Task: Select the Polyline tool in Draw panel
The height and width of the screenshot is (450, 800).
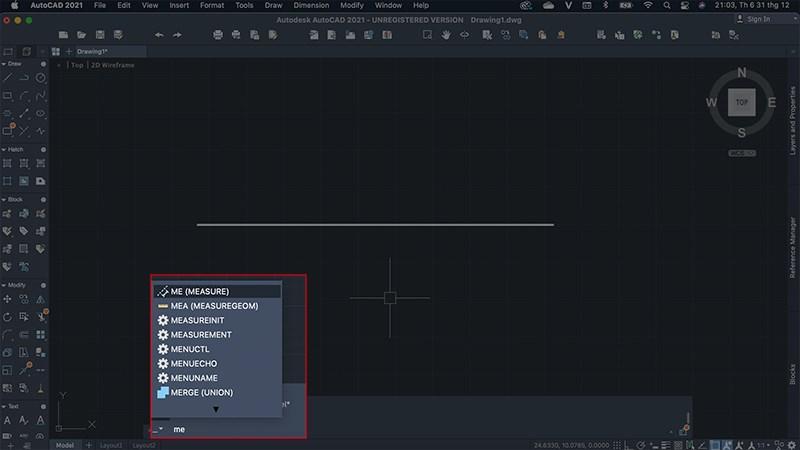Action: pyautogui.click(x=24, y=78)
